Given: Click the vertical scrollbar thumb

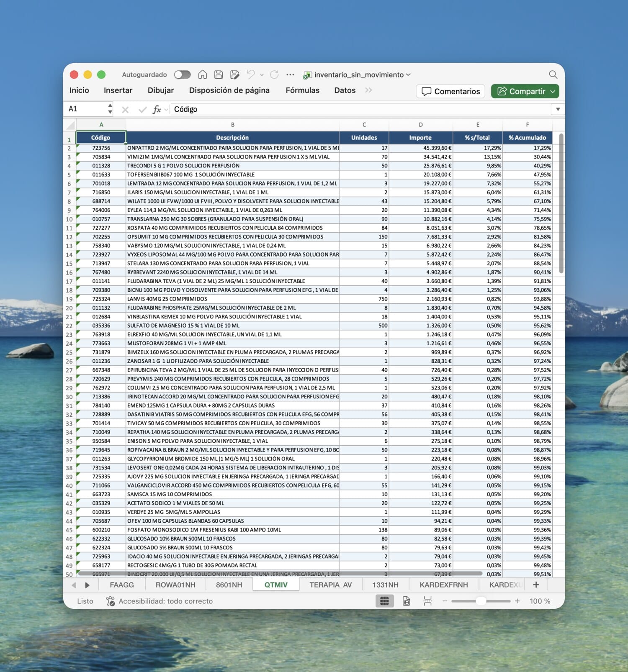Looking at the screenshot, I should pos(561,203).
